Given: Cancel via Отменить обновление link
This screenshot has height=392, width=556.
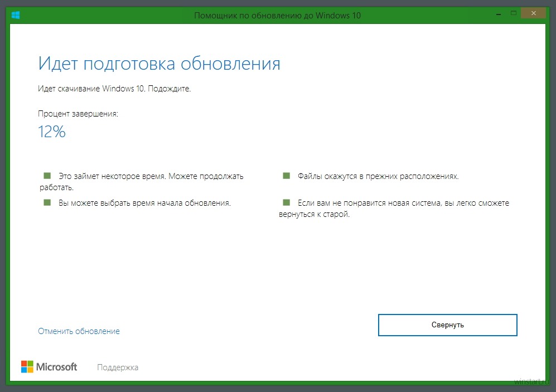Looking at the screenshot, I should click(79, 331).
